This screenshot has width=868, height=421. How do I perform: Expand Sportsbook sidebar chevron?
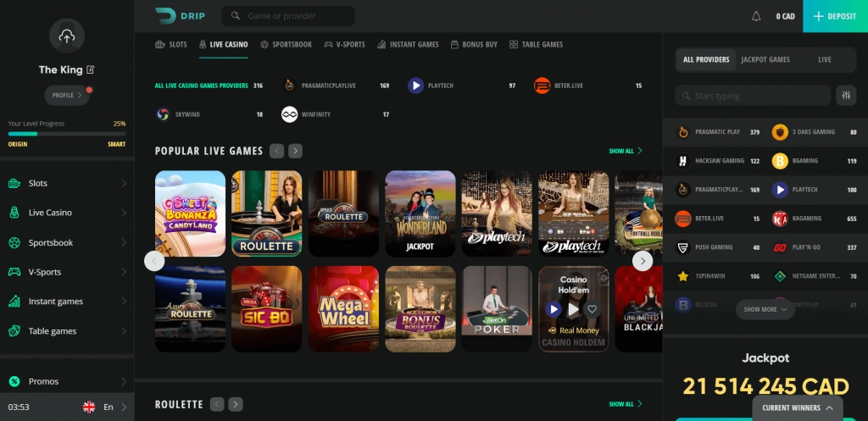(124, 242)
